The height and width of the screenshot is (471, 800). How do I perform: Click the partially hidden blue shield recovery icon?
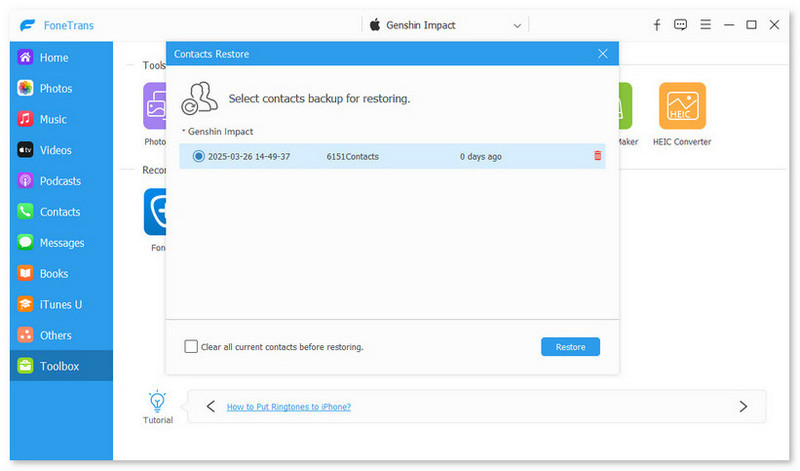(155, 212)
